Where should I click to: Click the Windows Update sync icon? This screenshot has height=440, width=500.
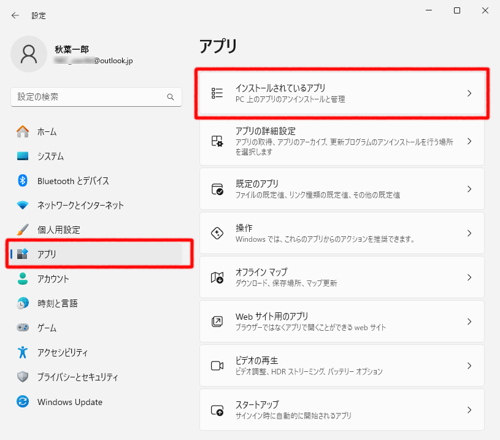pos(23,401)
